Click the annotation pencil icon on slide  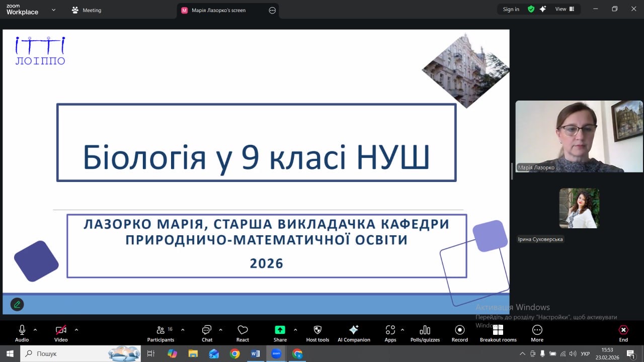point(17,304)
